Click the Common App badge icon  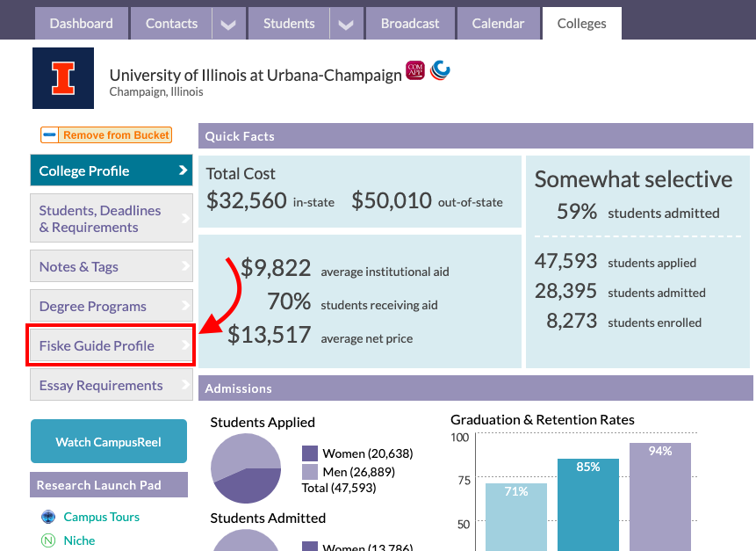(415, 70)
